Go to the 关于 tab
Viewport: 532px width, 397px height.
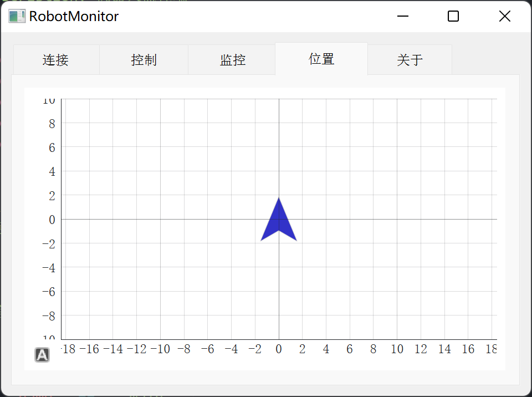click(x=410, y=60)
